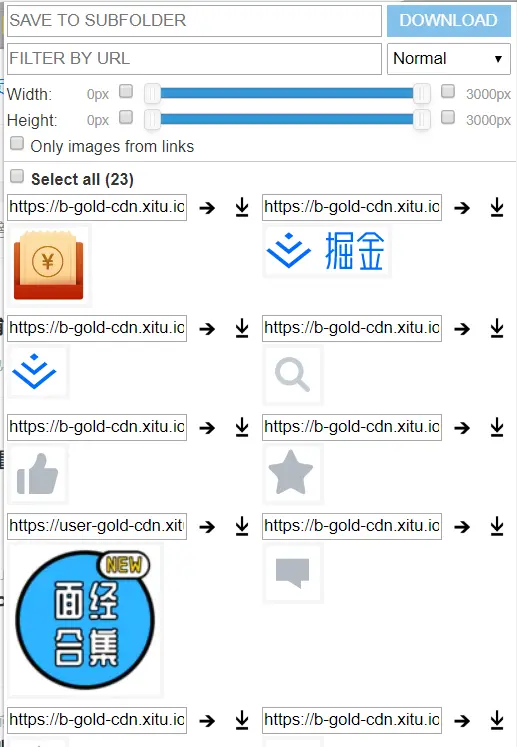
Task: Click the width slider right handle
Action: click(x=422, y=94)
